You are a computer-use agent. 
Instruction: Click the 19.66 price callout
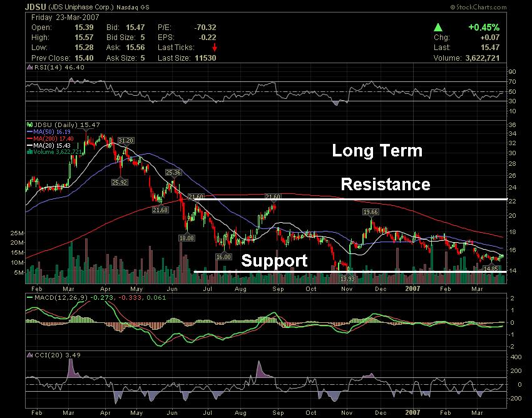tap(371, 212)
